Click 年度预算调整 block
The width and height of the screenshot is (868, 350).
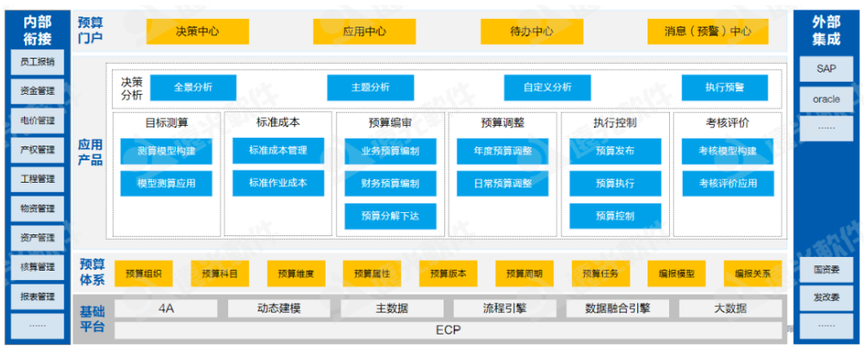pos(503,151)
